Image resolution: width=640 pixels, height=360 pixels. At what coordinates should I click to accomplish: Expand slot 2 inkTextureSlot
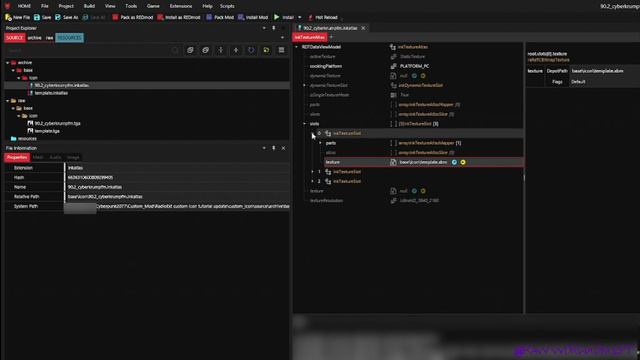[313, 182]
